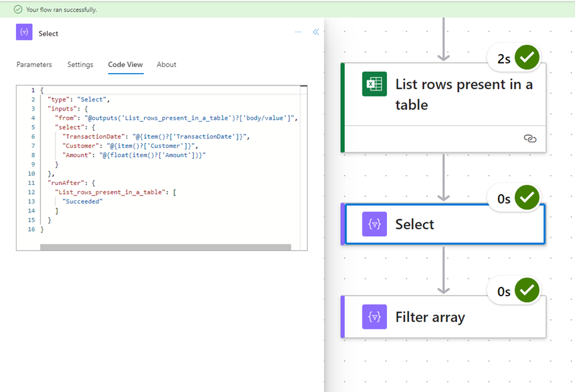575x392 pixels.
Task: Click the green success badge on Select action
Action: 526,197
